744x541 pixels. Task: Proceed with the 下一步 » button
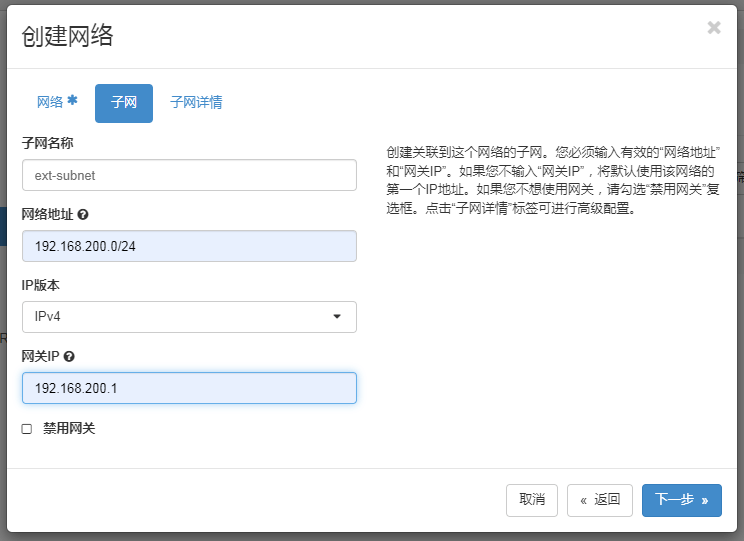point(681,500)
